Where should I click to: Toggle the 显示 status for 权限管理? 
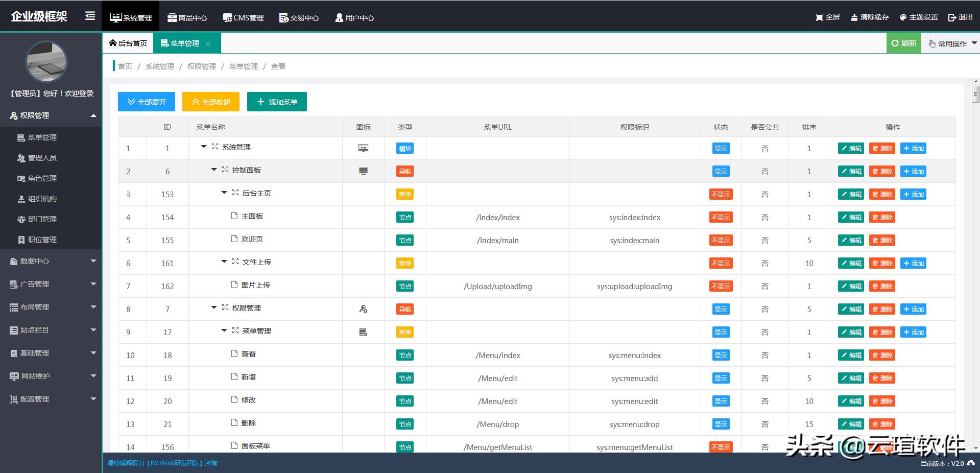(721, 310)
